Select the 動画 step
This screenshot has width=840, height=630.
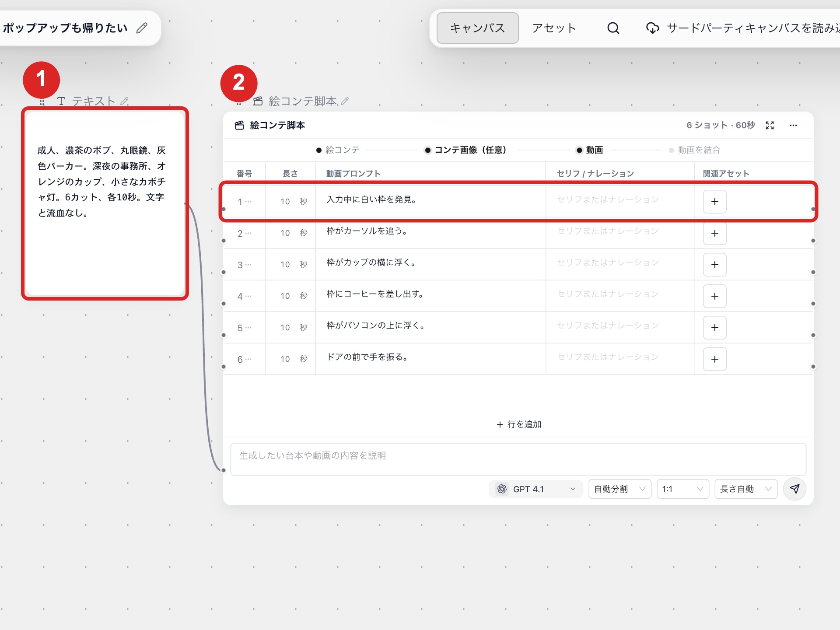tap(590, 150)
